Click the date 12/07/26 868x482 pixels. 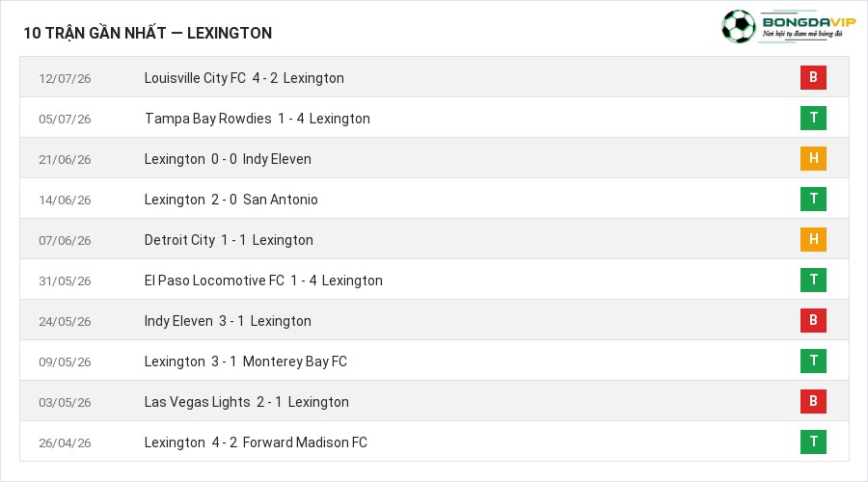(65, 79)
